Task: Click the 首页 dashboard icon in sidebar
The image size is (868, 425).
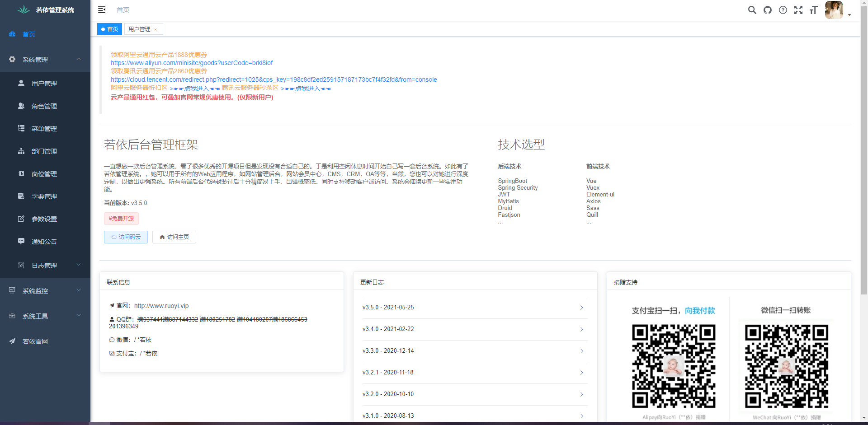Action: pyautogui.click(x=12, y=34)
